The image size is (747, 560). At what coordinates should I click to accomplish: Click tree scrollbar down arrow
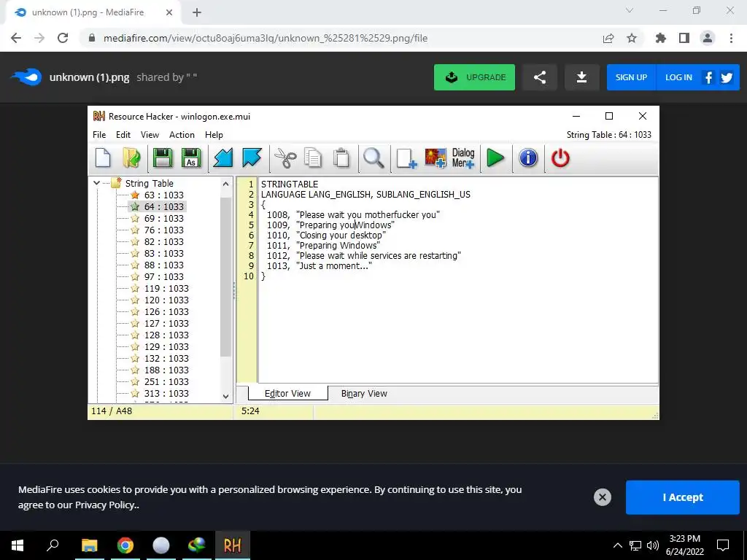[x=226, y=396]
